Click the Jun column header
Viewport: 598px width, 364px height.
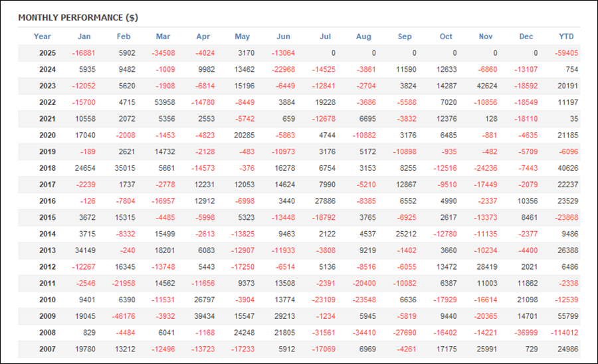pos(283,37)
